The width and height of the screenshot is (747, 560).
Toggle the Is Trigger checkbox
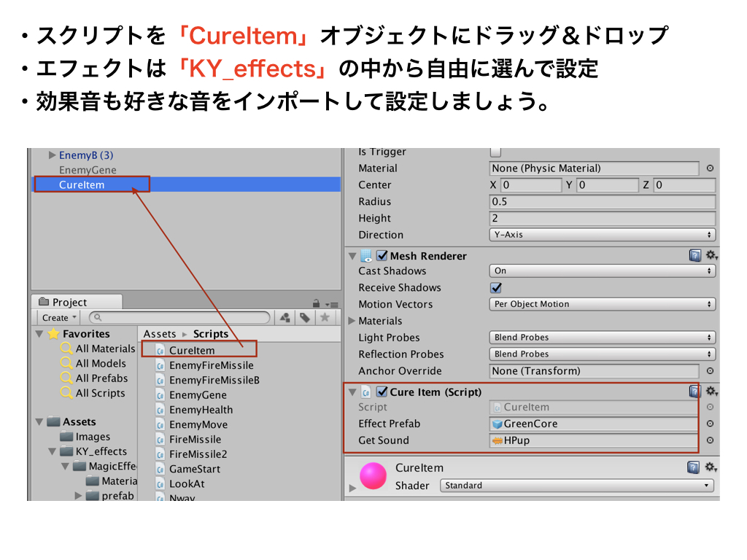(x=495, y=152)
